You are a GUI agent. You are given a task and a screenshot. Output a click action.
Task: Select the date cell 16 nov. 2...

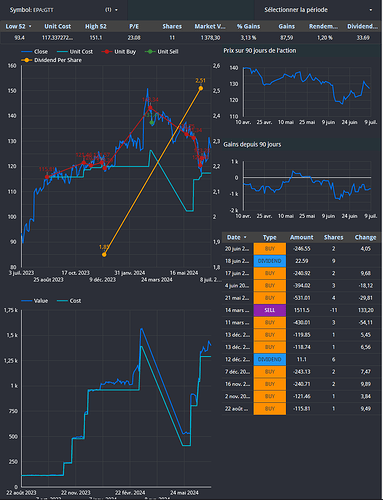coord(237,384)
